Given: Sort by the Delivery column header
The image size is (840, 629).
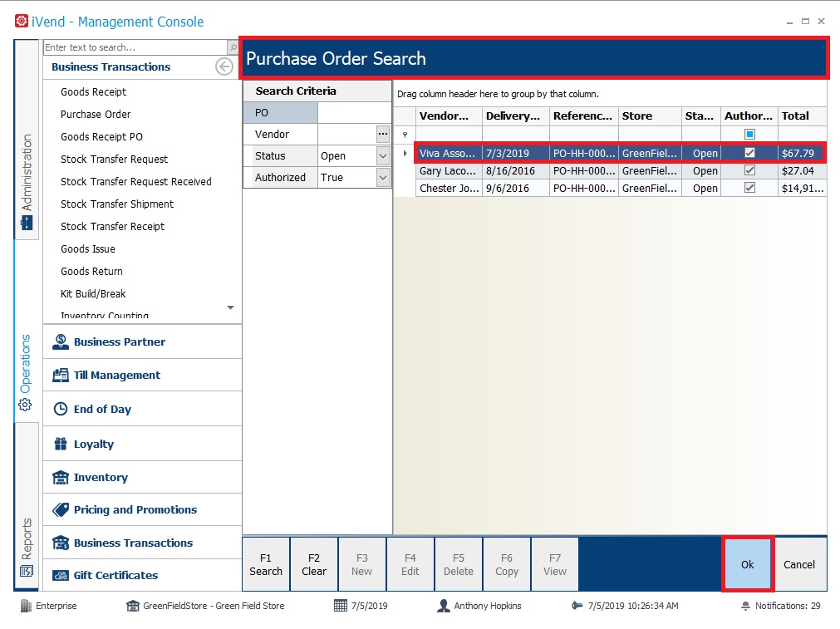Looking at the screenshot, I should (x=515, y=116).
